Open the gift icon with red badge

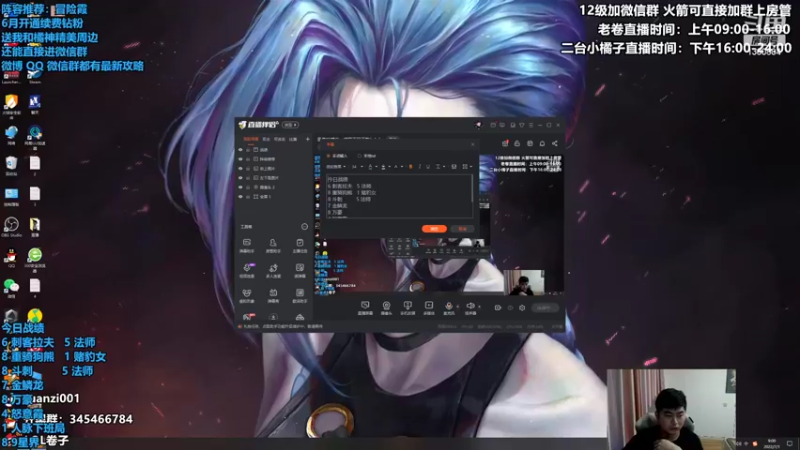tap(505, 143)
